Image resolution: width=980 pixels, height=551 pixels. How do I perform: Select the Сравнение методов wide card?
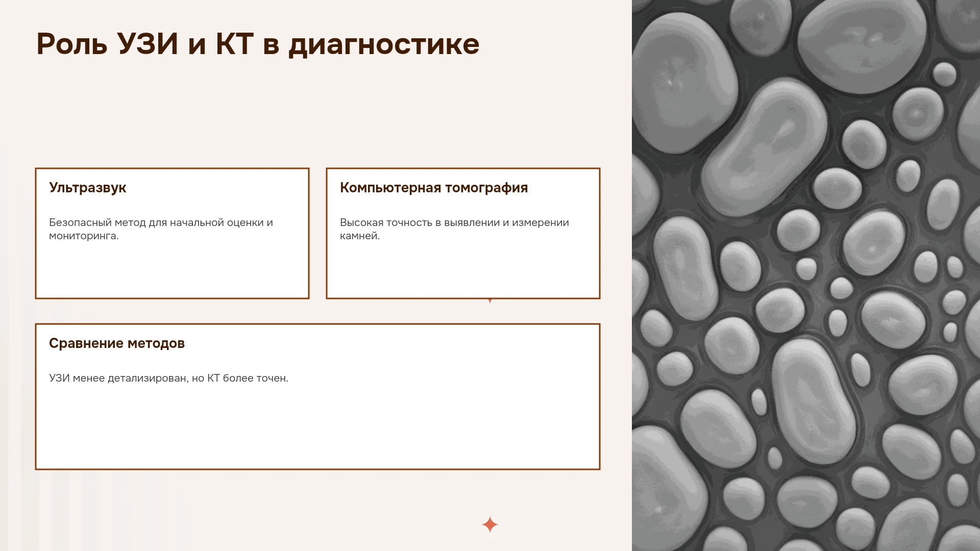pos(317,396)
